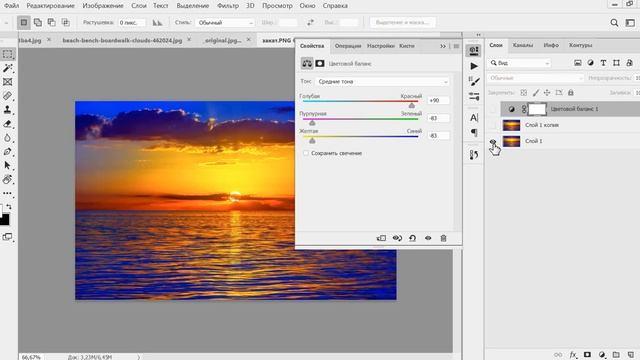Screen dimensions: 640x360
Task: Click the Magenta-Green slider handle
Action: 312,123
